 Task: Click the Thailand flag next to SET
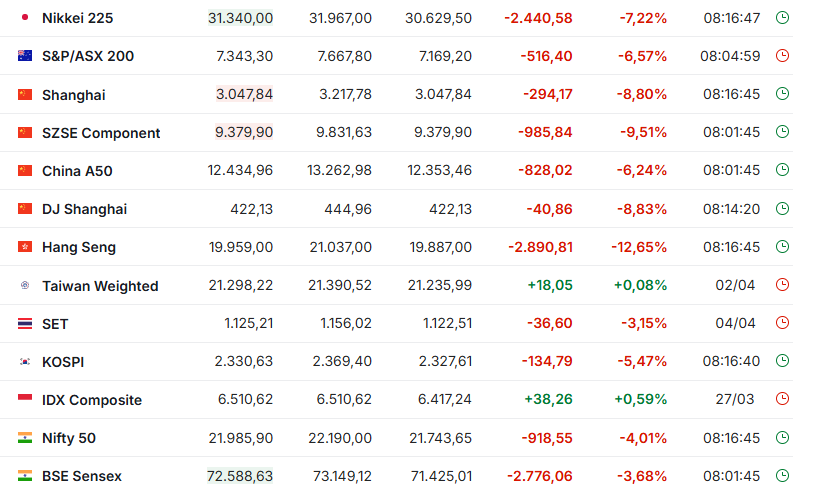[x=25, y=323]
